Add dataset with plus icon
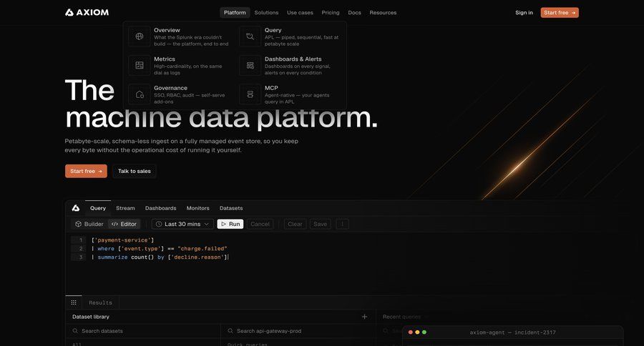644x346 pixels. [x=364, y=317]
